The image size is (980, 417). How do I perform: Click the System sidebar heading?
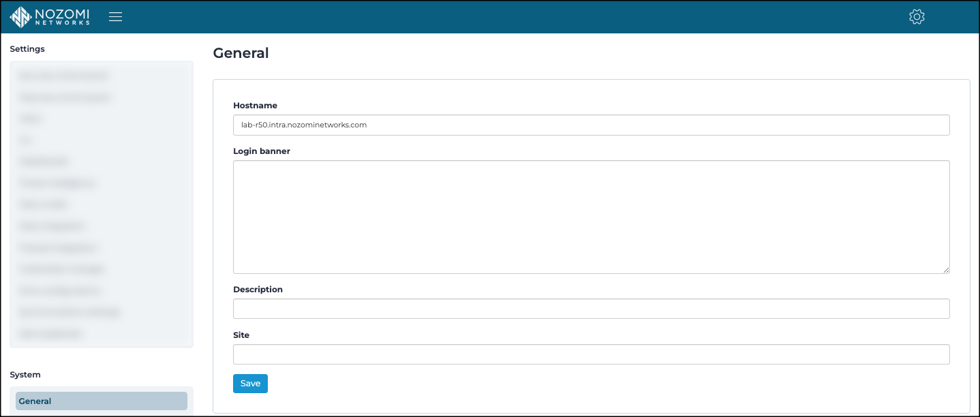(x=25, y=375)
